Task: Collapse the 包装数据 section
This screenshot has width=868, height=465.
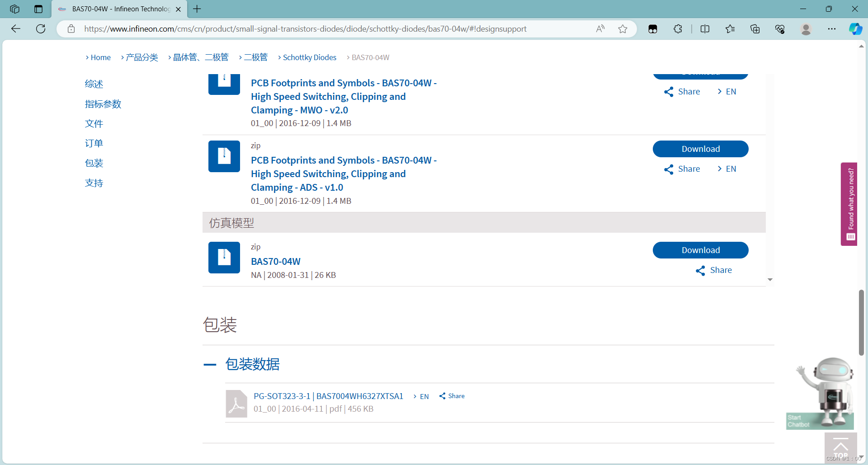Action: click(210, 365)
